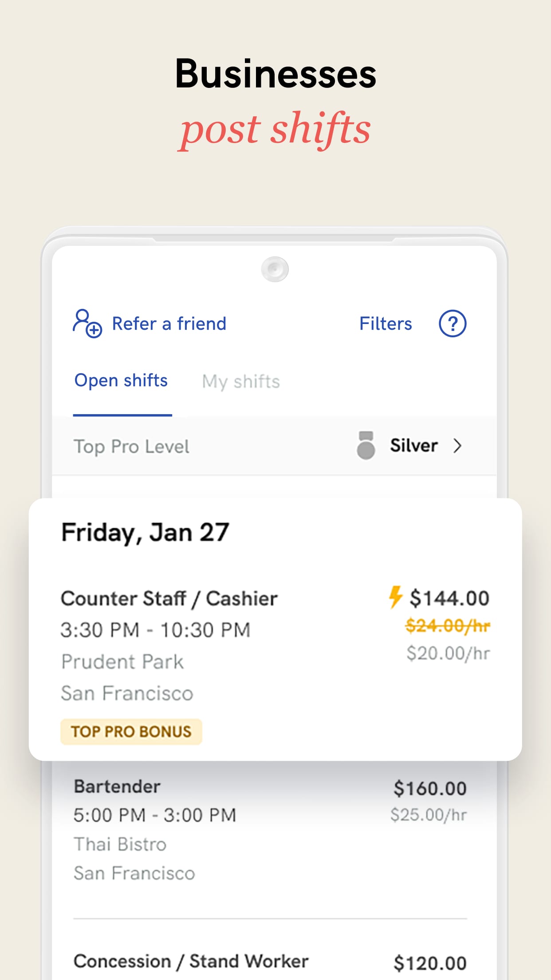Tap the Top Pro Level row label

pos(131,447)
